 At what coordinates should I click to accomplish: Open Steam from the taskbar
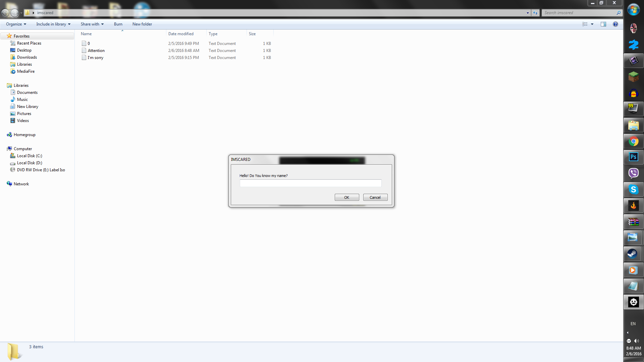coord(633,254)
